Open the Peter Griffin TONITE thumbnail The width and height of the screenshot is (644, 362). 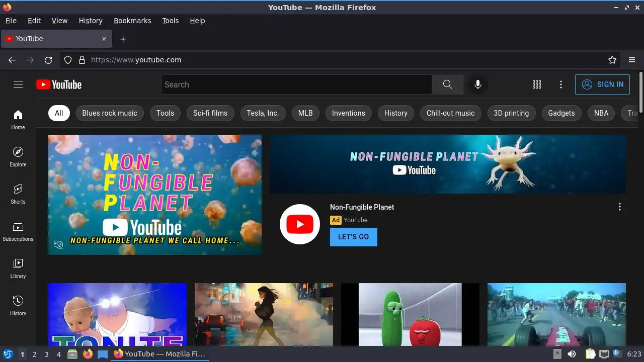coord(117,315)
